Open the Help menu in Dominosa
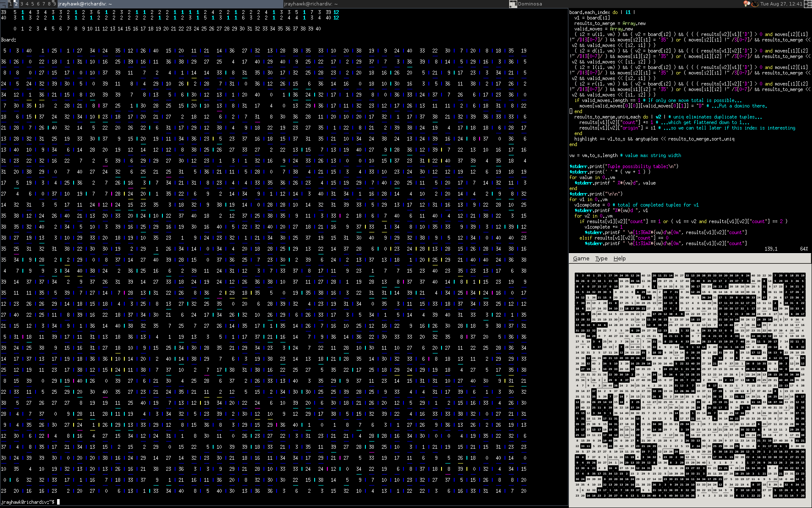The image size is (812, 508). tap(620, 259)
